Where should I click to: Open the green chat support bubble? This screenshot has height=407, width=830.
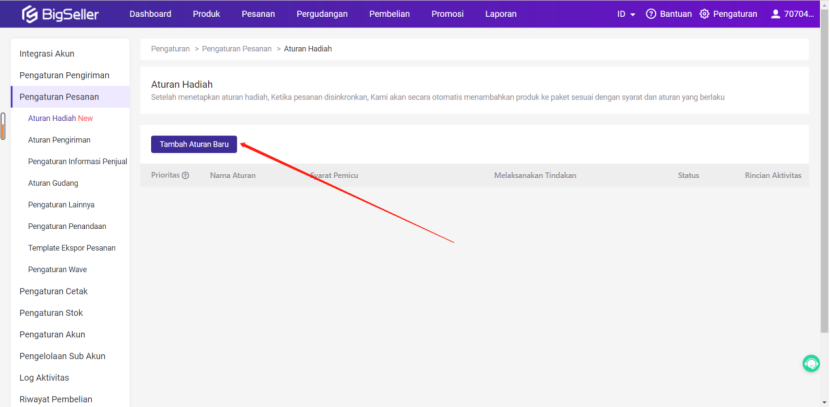(812, 364)
